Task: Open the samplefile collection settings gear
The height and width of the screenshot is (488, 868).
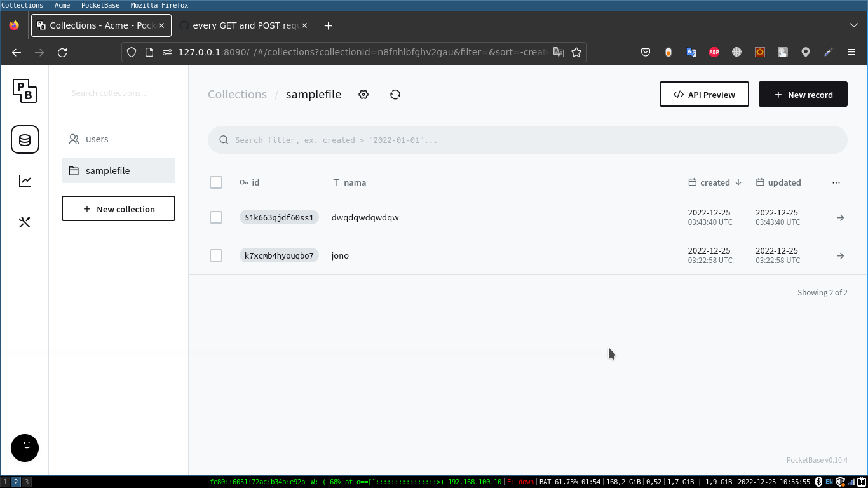Action: (363, 94)
